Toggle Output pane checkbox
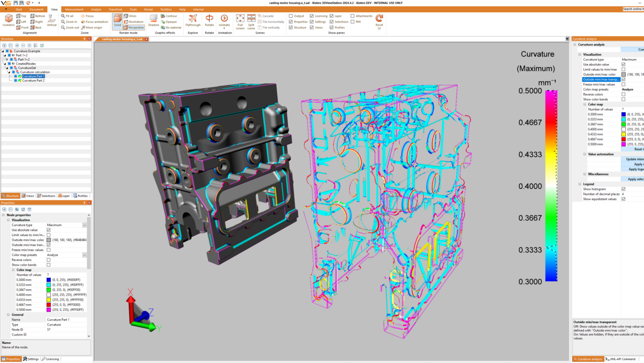 coord(291,16)
